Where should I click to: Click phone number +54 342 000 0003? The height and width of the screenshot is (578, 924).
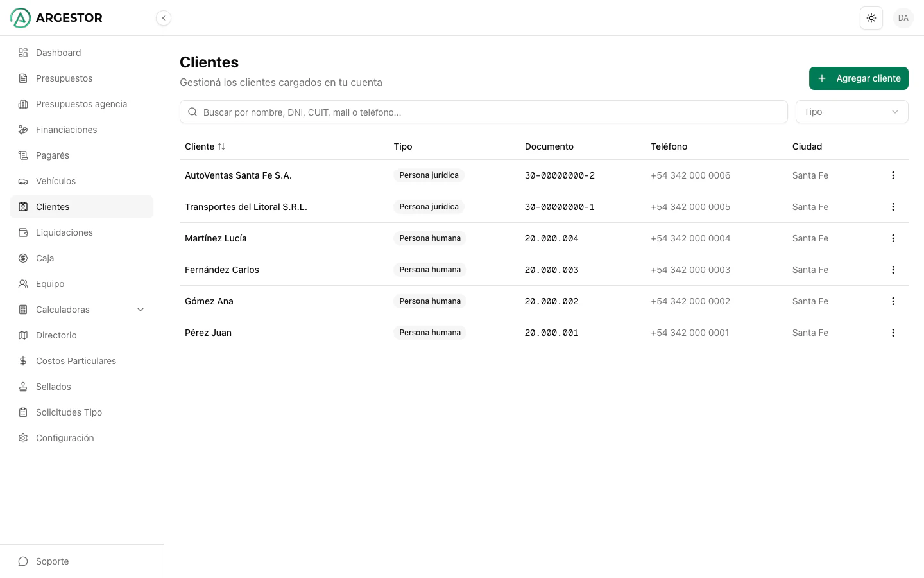pos(690,270)
